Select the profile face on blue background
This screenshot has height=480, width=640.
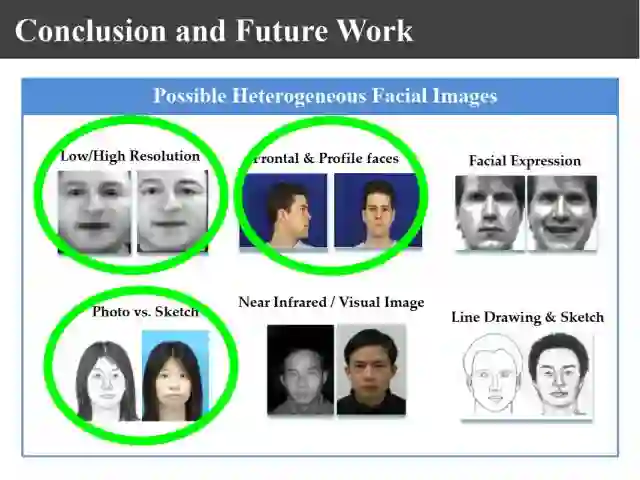coord(283,211)
